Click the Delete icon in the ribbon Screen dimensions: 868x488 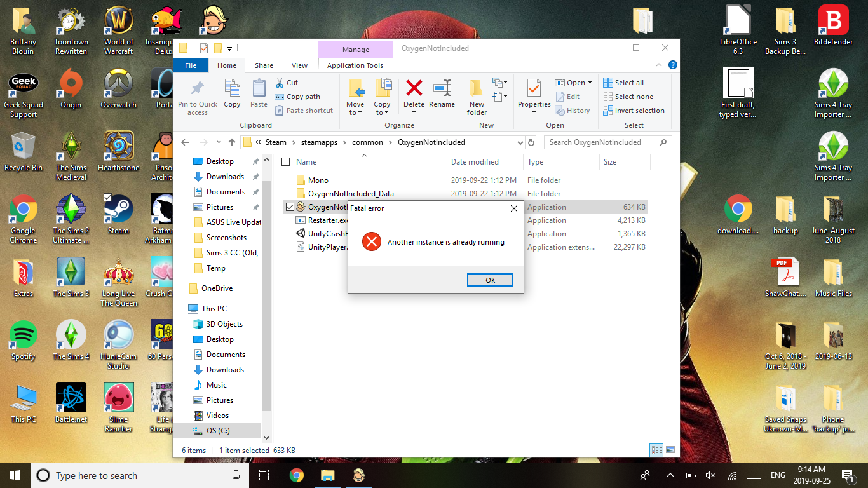point(414,88)
